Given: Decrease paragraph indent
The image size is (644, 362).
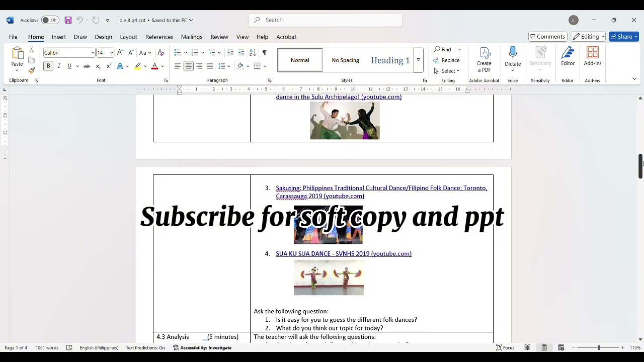Looking at the screenshot, I should coord(230,52).
